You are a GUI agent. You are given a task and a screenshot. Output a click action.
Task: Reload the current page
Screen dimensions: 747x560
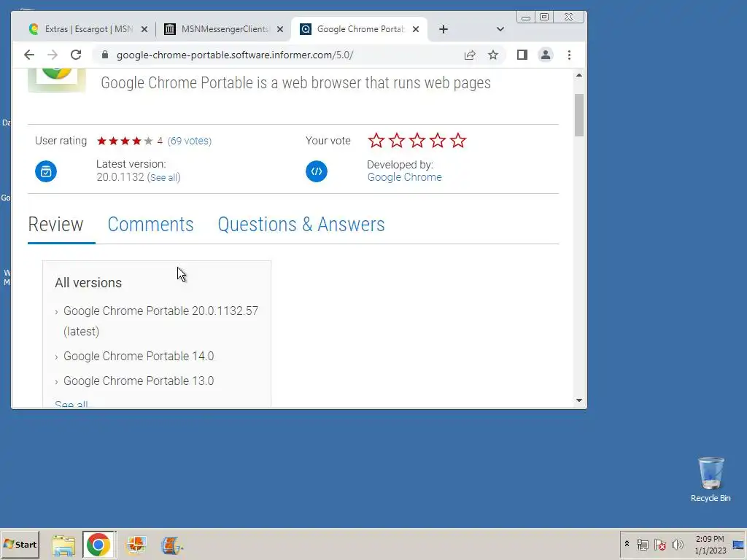[x=76, y=55]
